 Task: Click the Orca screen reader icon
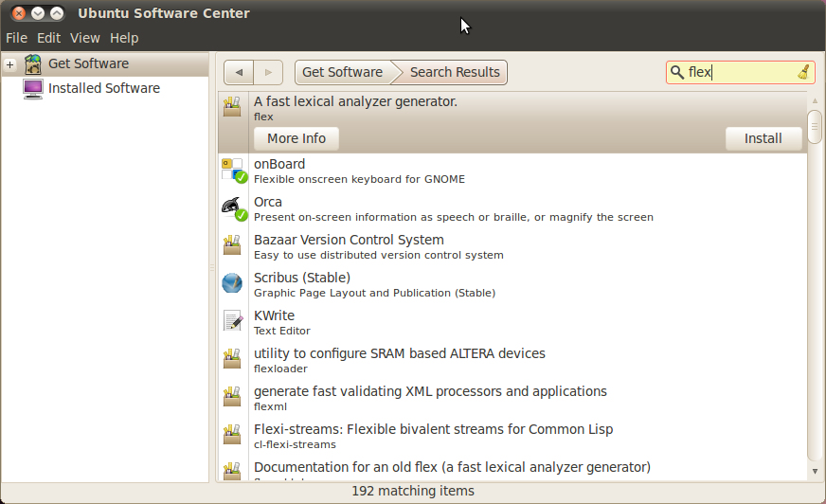tap(232, 207)
